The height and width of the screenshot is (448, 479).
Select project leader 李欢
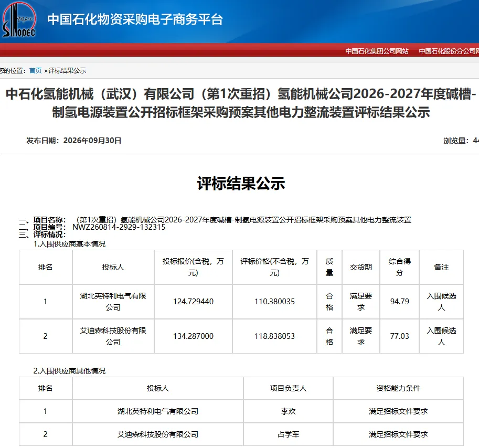(288, 411)
